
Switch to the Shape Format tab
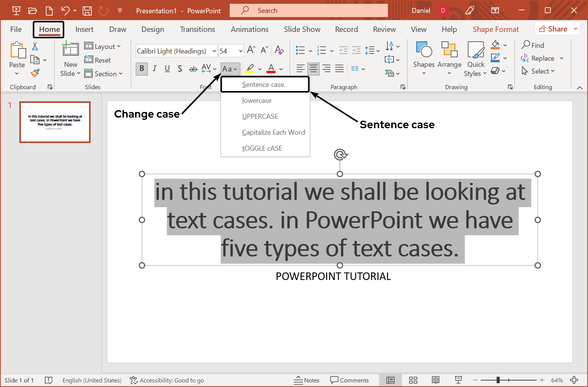click(495, 29)
